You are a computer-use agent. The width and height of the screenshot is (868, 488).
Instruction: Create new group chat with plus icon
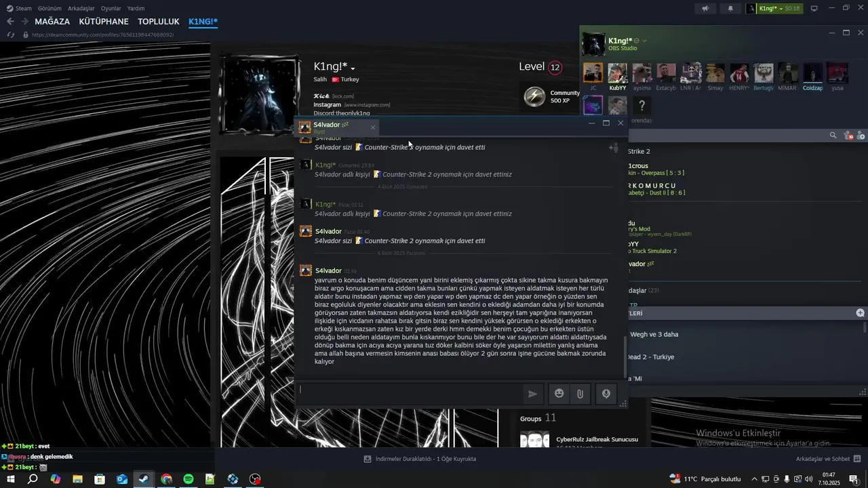[x=860, y=313]
